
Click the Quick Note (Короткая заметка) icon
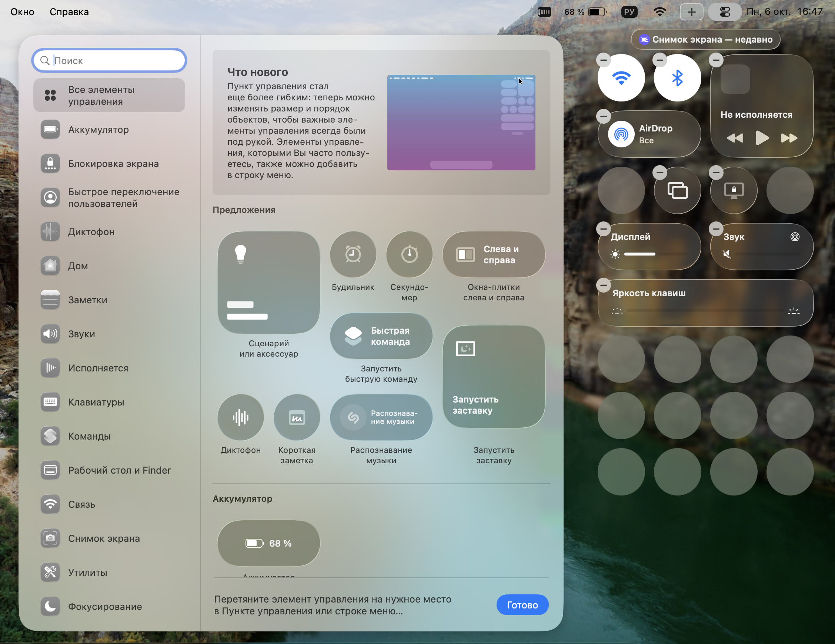pyautogui.click(x=297, y=417)
